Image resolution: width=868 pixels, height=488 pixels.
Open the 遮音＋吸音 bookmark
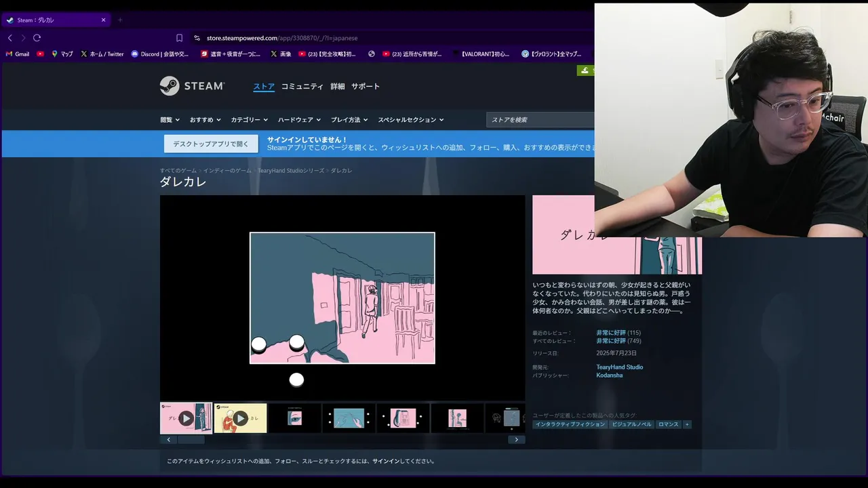(x=231, y=54)
